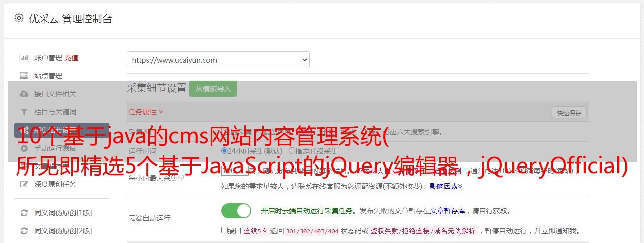Open 深度原创任务 in the sidebar
This screenshot has height=243, width=644.
[55, 184]
